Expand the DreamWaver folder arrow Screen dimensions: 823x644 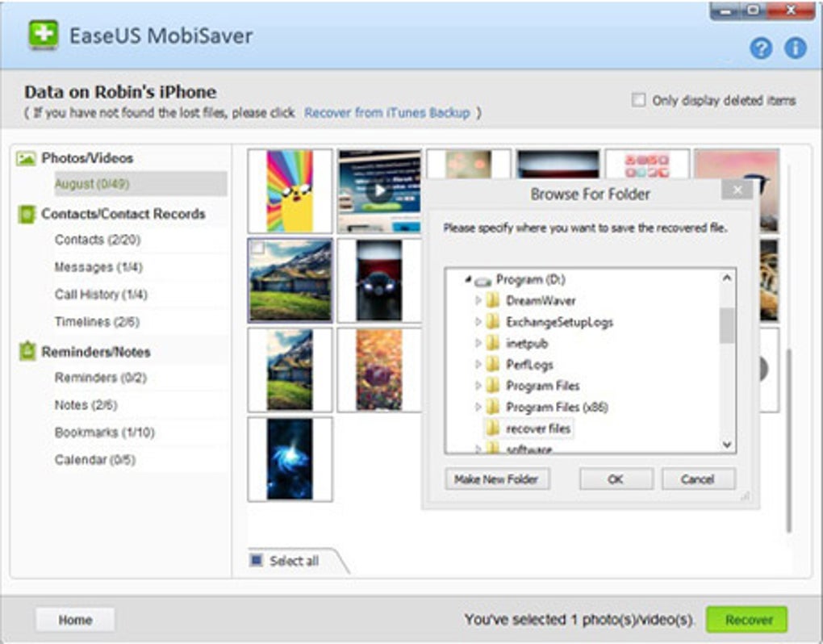click(478, 300)
